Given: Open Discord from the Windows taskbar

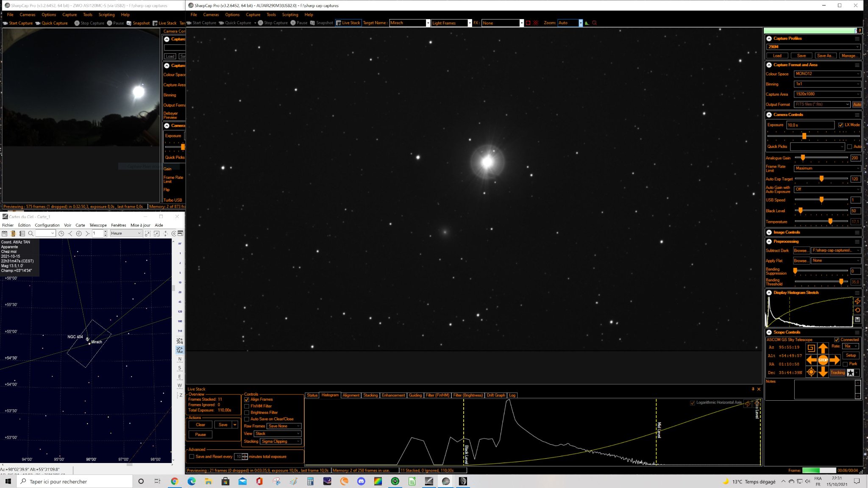Looking at the screenshot, I should [x=361, y=481].
